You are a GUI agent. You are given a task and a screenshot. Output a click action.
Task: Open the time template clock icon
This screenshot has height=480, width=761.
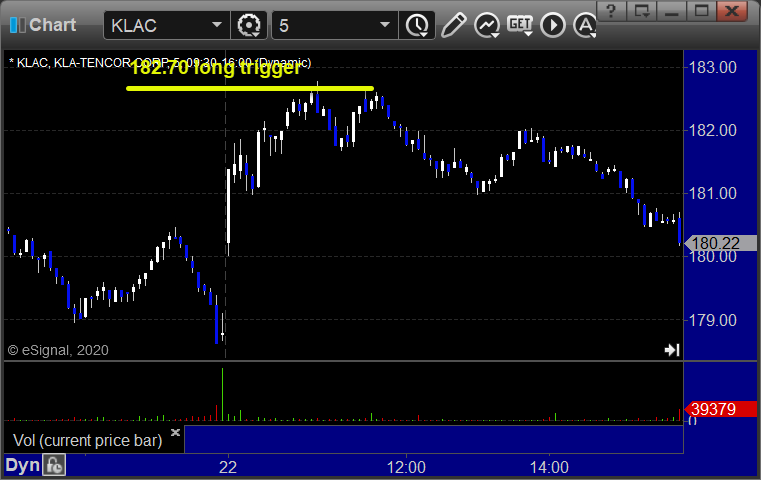click(417, 25)
